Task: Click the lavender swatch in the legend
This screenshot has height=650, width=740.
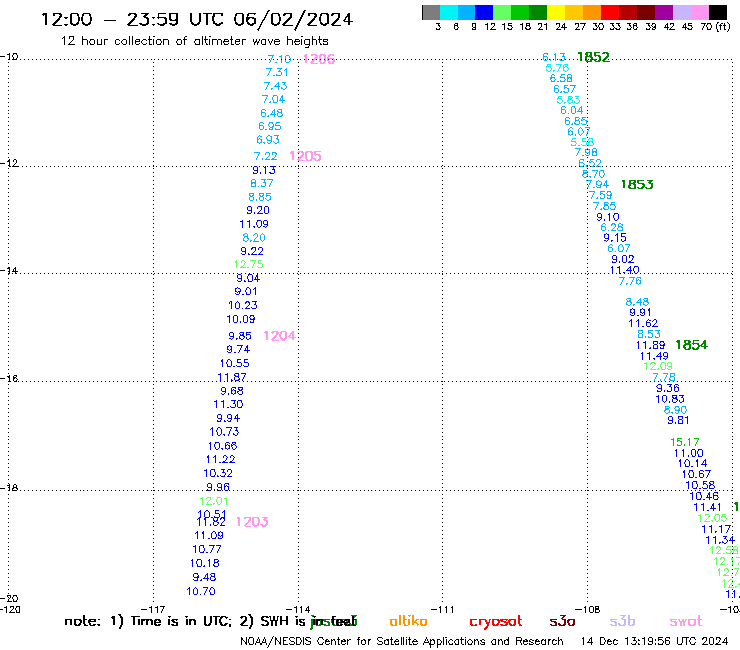Action: click(682, 12)
